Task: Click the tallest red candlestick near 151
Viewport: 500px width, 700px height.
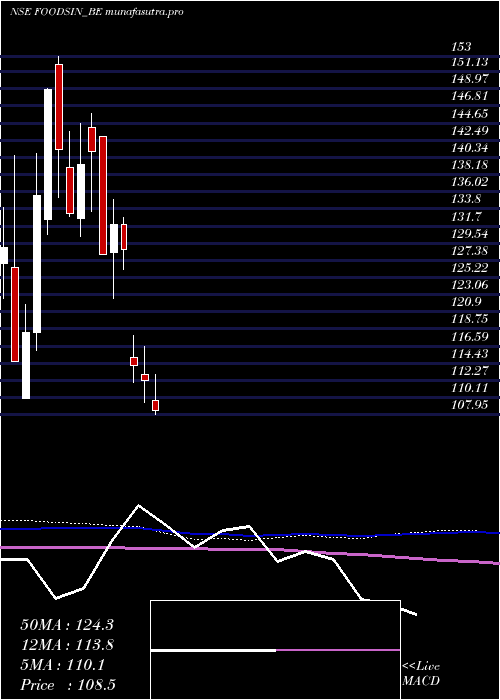Action: 59,107
